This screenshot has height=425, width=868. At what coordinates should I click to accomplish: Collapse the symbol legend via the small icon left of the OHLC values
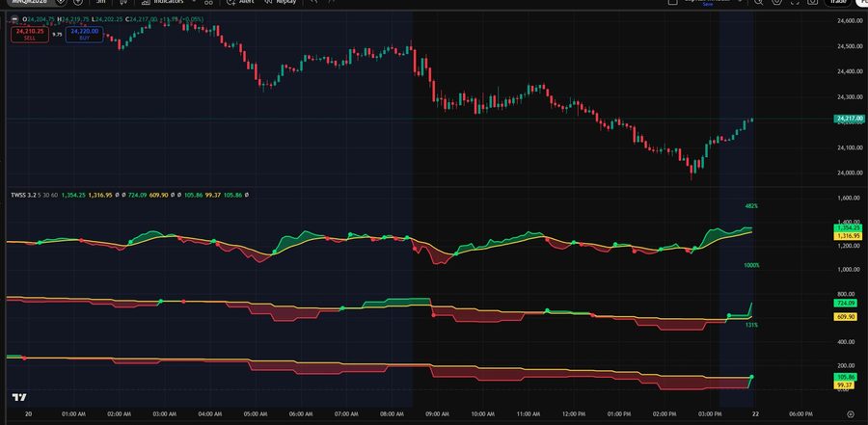[x=14, y=19]
